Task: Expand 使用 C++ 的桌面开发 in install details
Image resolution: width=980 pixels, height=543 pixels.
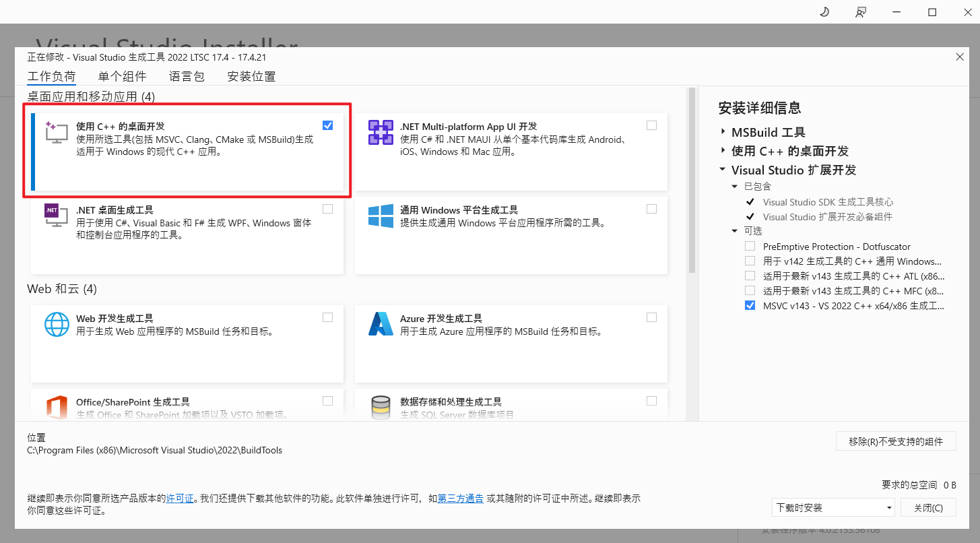Action: [723, 151]
